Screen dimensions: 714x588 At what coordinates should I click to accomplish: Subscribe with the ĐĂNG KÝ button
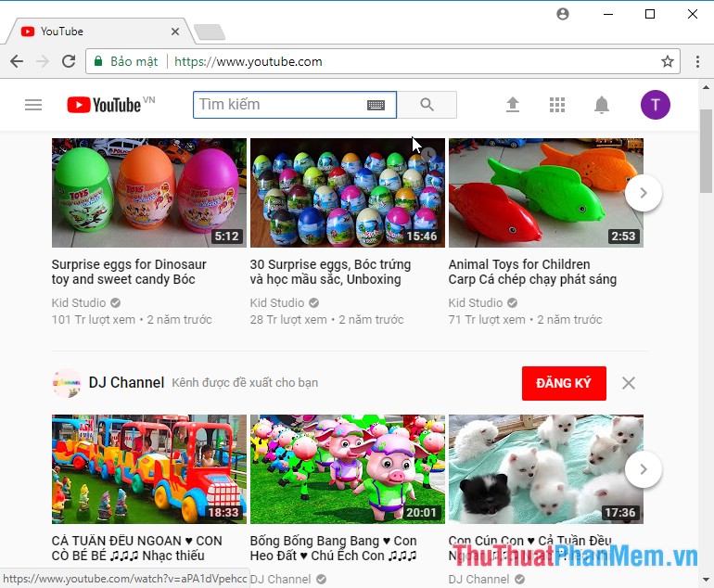[x=564, y=383]
